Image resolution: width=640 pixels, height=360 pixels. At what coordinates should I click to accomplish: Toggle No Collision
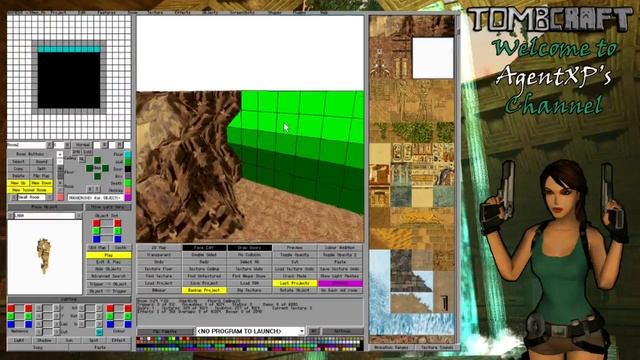[249, 255]
